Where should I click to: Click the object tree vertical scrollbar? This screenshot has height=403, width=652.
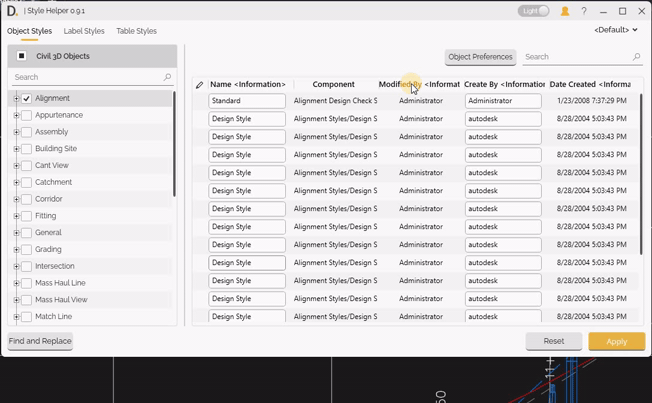(174, 144)
